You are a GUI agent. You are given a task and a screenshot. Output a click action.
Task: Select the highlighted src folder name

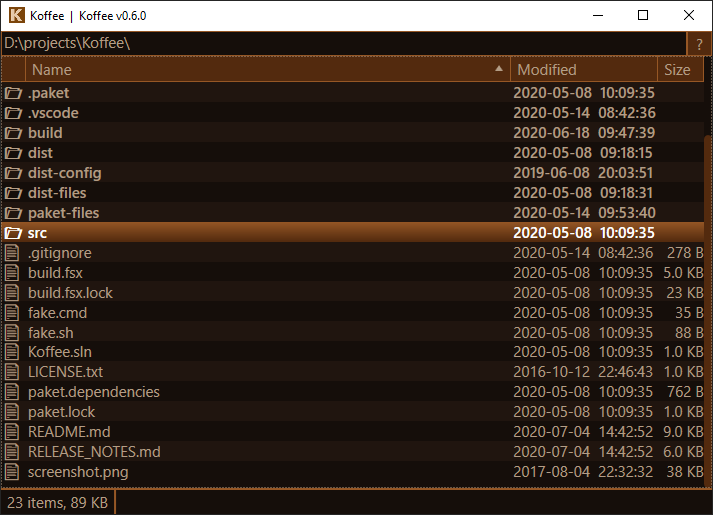37,233
